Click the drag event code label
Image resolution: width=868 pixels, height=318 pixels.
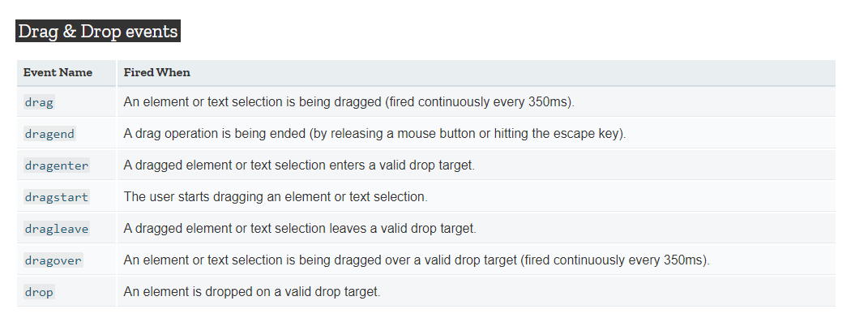click(x=39, y=102)
